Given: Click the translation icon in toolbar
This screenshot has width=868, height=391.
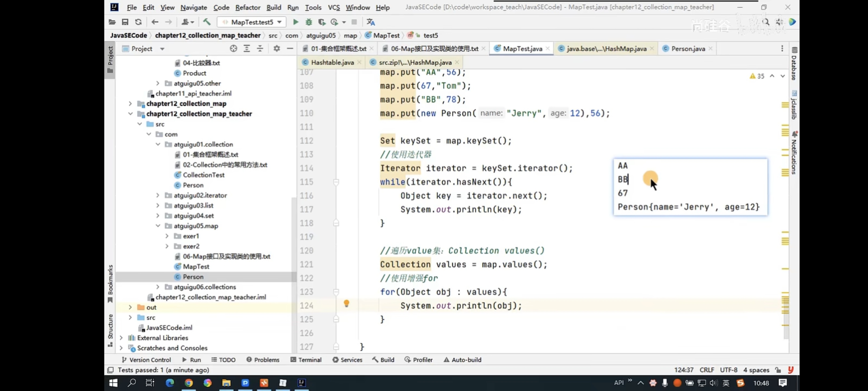Looking at the screenshot, I should point(371,22).
